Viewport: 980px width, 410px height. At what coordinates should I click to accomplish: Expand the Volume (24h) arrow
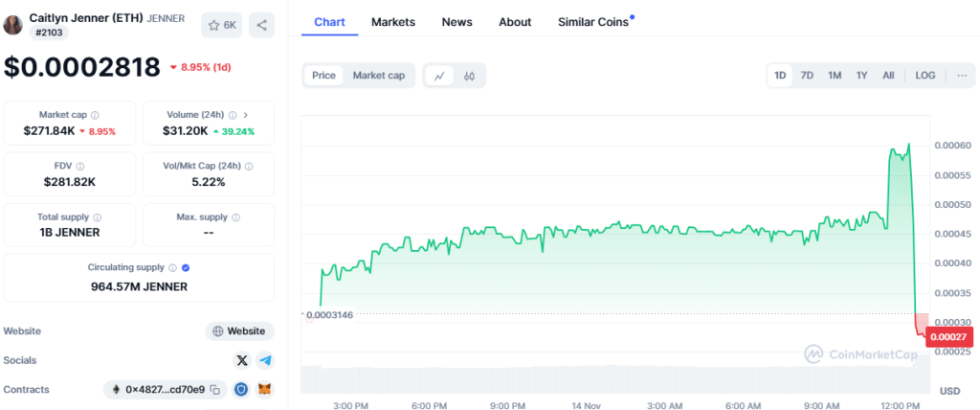pyautogui.click(x=246, y=115)
